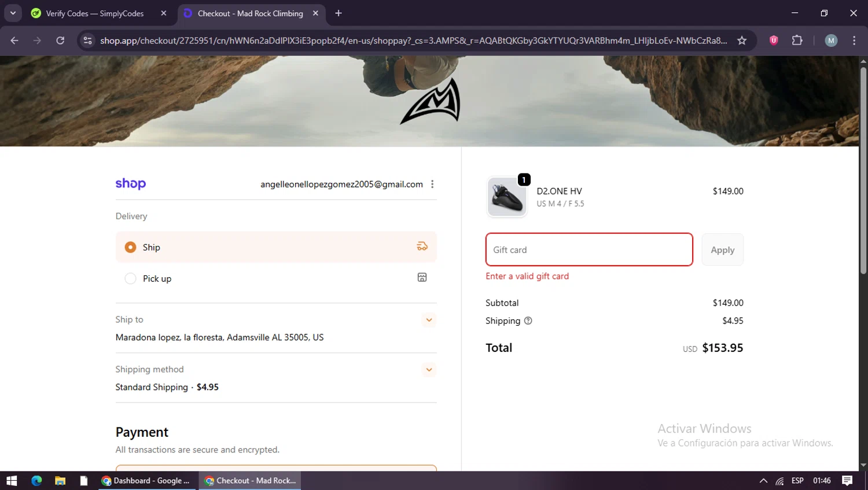
Task: Open Microsoft Edge from taskbar
Action: (x=36, y=481)
